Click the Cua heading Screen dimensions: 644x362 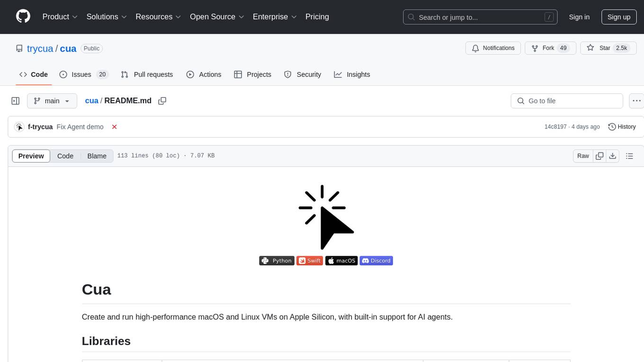[97, 290]
